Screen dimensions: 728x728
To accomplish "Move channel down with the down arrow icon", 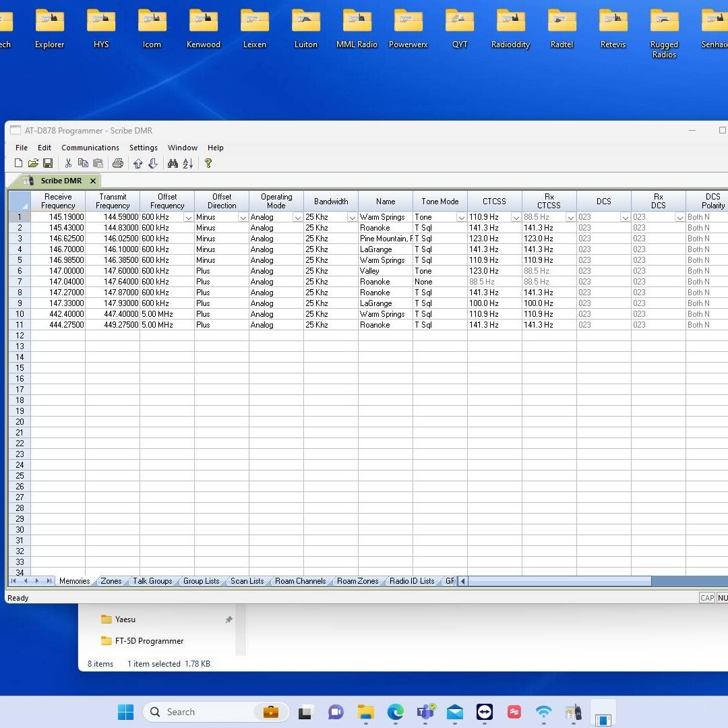I will pos(153,163).
